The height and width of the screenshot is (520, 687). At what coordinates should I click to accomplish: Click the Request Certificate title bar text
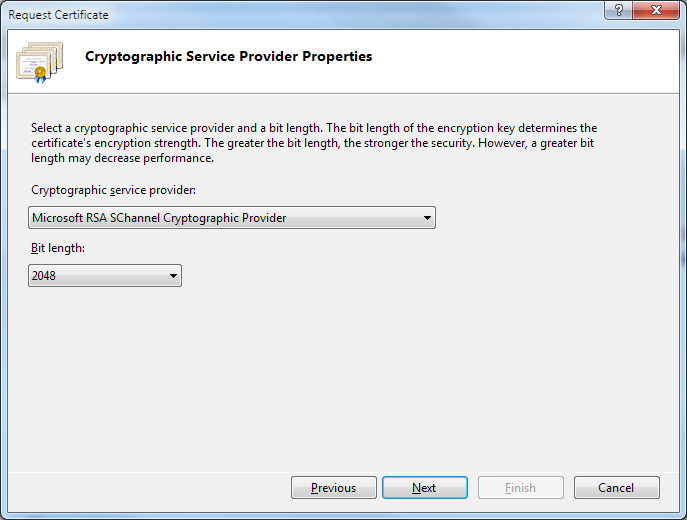(x=59, y=15)
